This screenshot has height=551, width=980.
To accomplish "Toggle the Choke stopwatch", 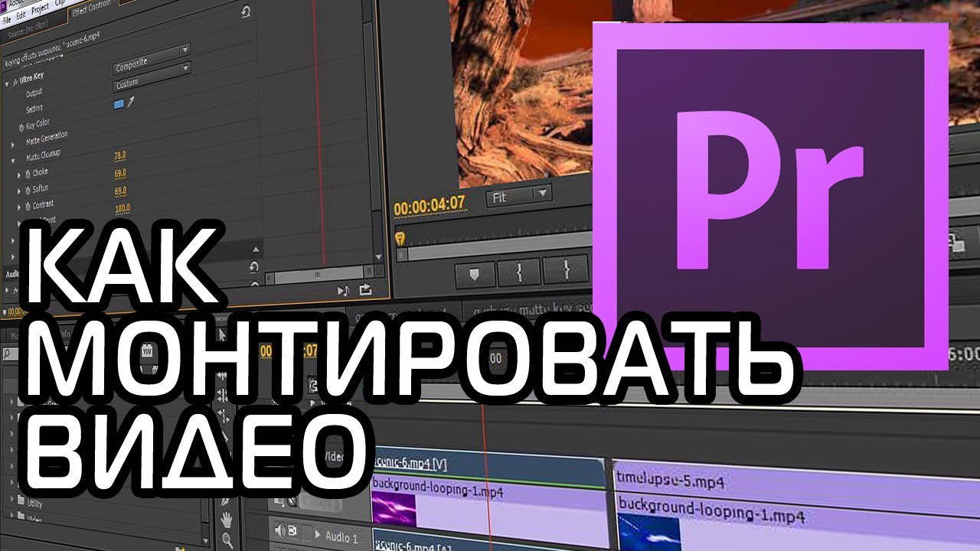I will pos(27,174).
